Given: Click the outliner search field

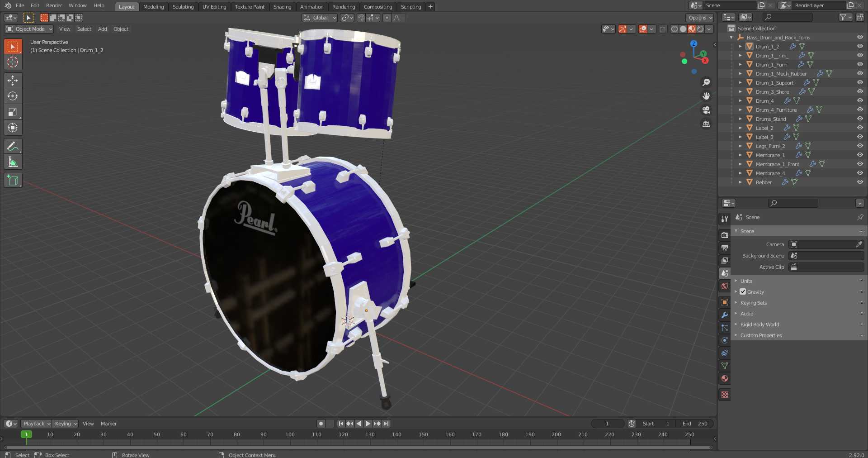Looking at the screenshot, I should pyautogui.click(x=788, y=17).
